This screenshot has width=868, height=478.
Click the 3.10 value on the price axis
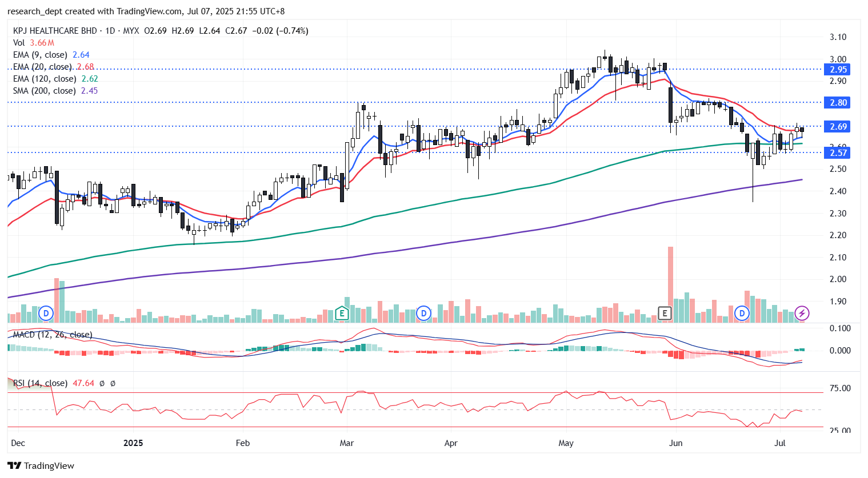pos(838,37)
